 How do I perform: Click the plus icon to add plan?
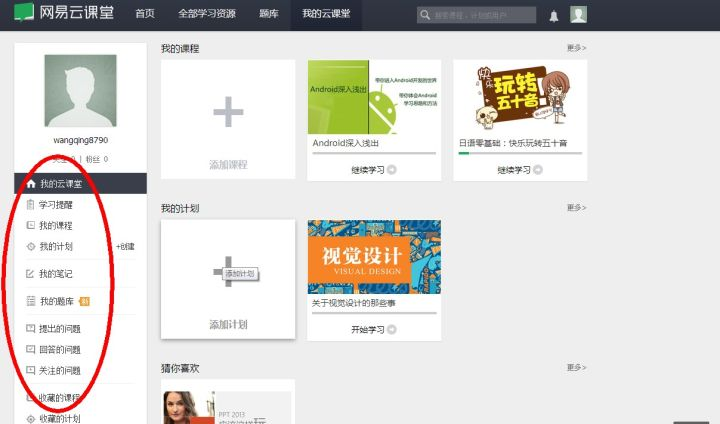(228, 272)
